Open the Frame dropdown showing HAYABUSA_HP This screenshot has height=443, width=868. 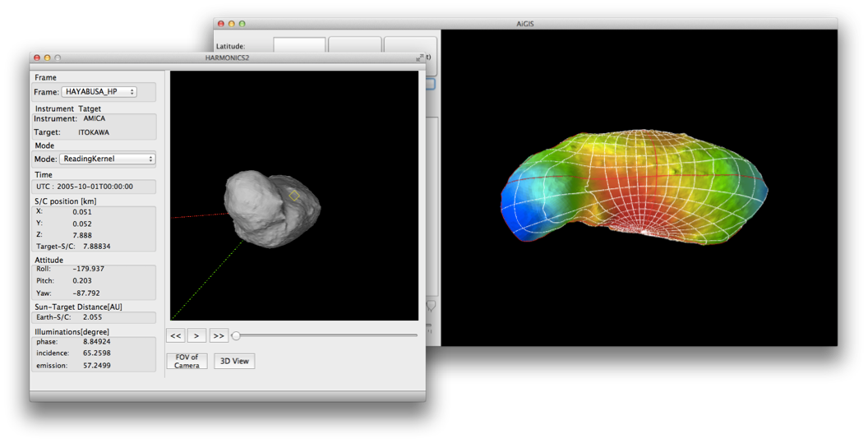[99, 92]
